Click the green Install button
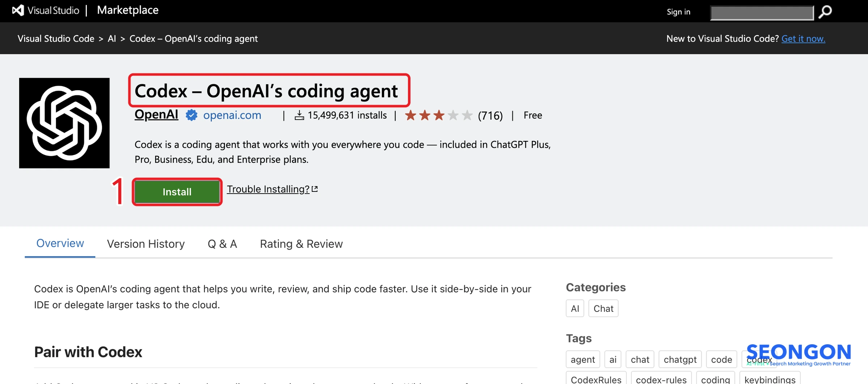868x384 pixels. click(x=177, y=192)
